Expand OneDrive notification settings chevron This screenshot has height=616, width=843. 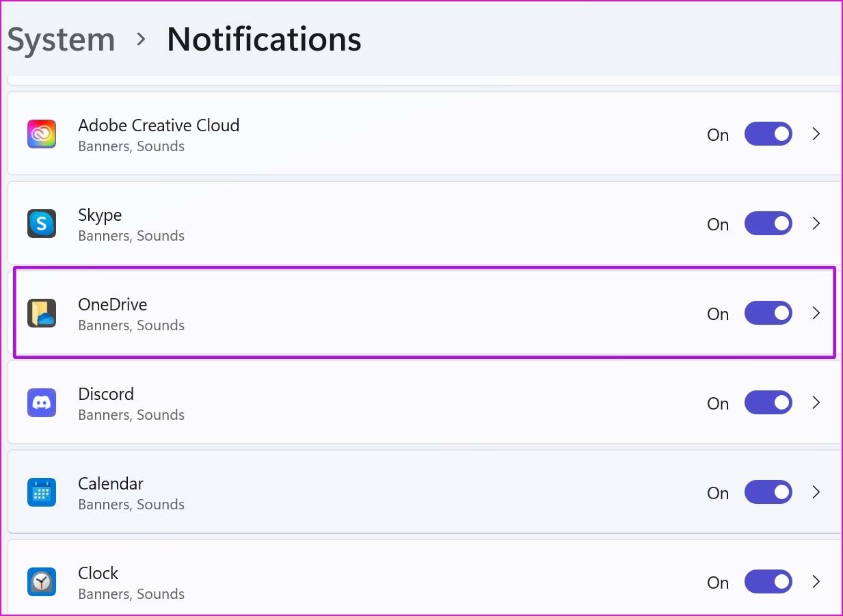816,313
